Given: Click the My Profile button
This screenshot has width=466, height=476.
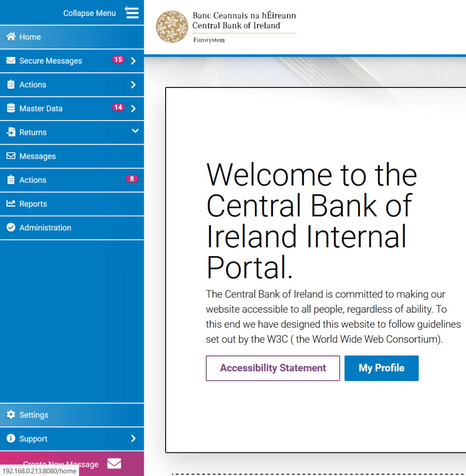Looking at the screenshot, I should pos(382,368).
